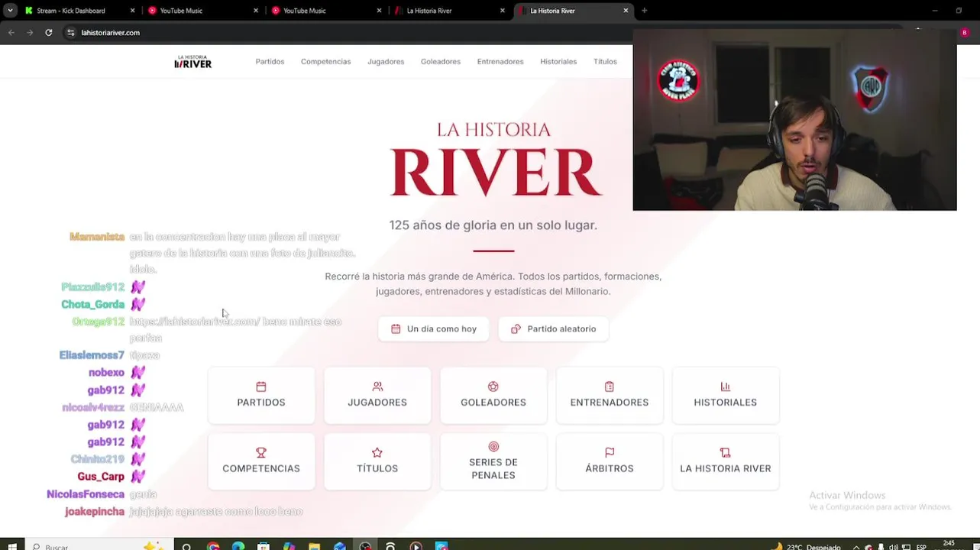
Task: Click the La Historia River logo in header
Action: pos(192,62)
